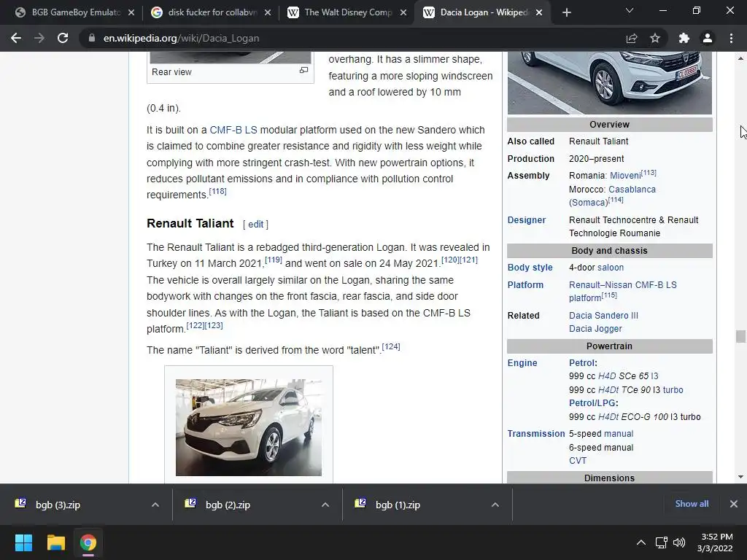Open File Explorer from taskbar
This screenshot has height=560, width=747.
pos(55,542)
